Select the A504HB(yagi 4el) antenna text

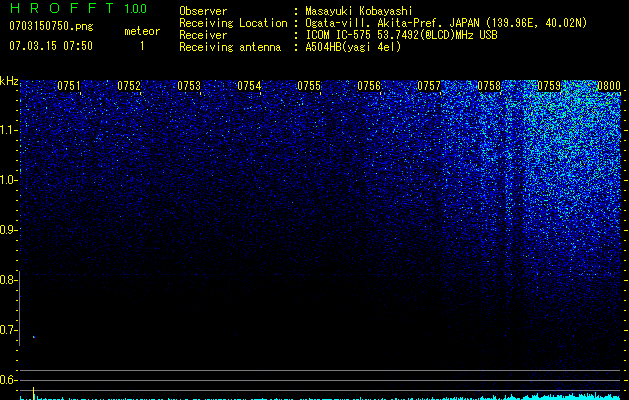[353, 47]
